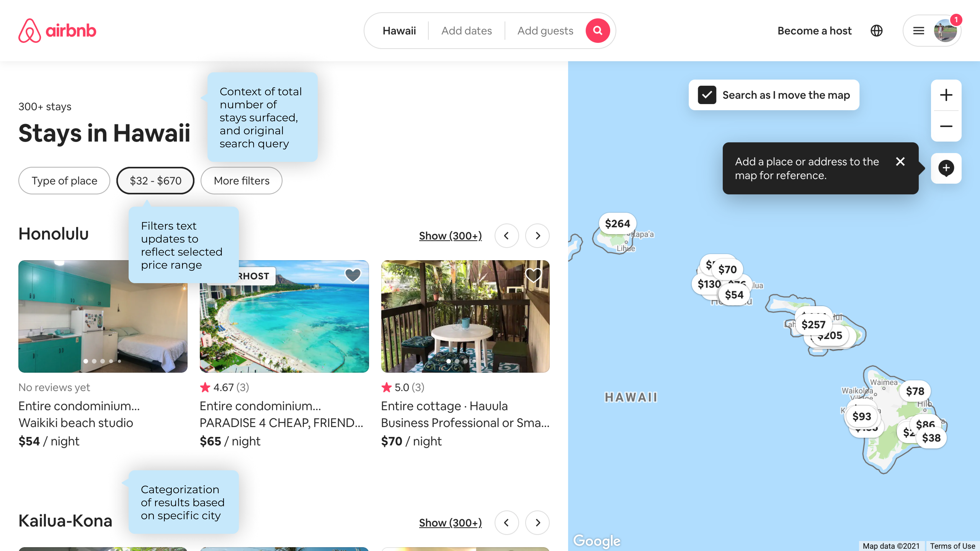Viewport: 980px width, 551px height.
Task: Show all 300+ Honolulu stays
Action: point(450,236)
